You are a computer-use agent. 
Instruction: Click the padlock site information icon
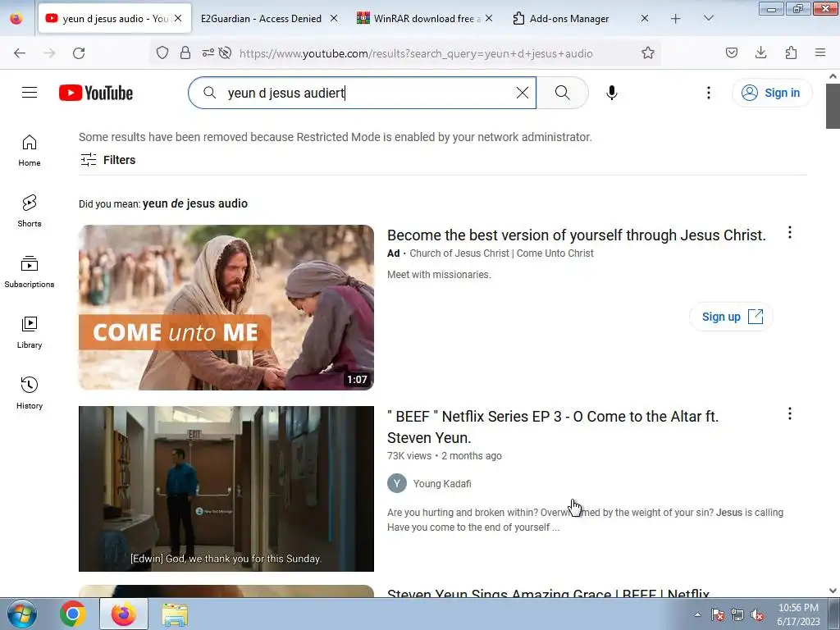tap(185, 52)
